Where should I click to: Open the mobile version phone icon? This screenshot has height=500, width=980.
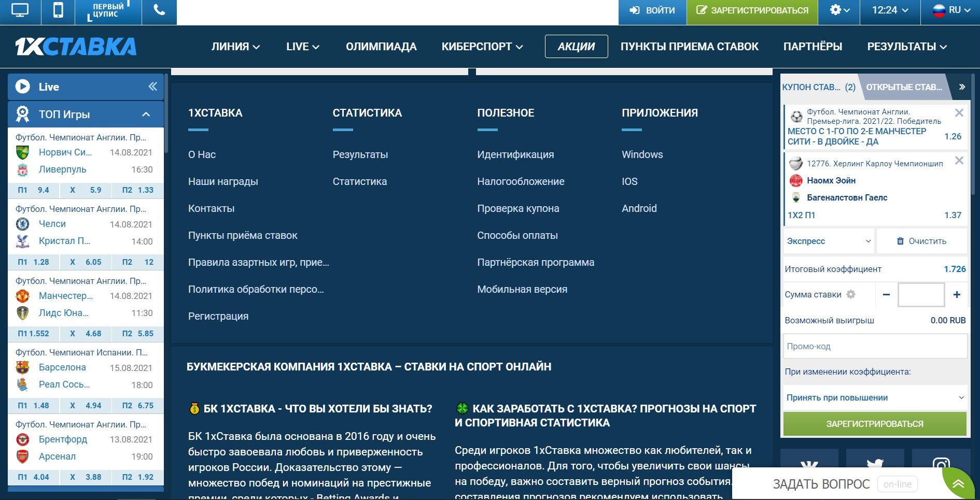coord(58,10)
